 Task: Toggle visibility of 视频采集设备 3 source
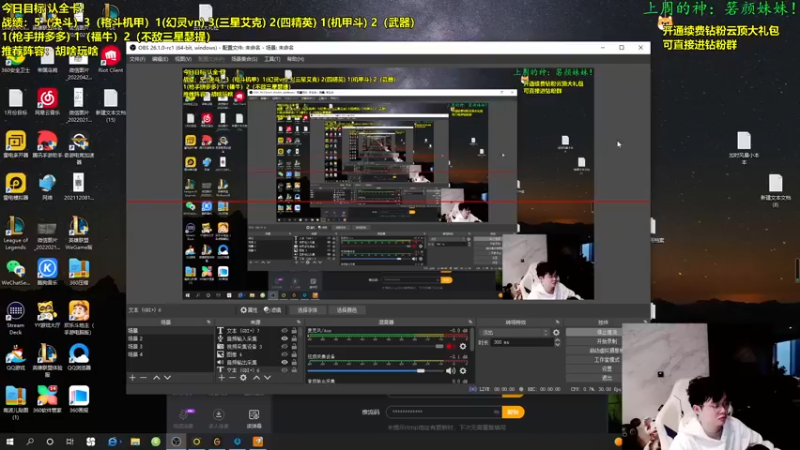[285, 346]
